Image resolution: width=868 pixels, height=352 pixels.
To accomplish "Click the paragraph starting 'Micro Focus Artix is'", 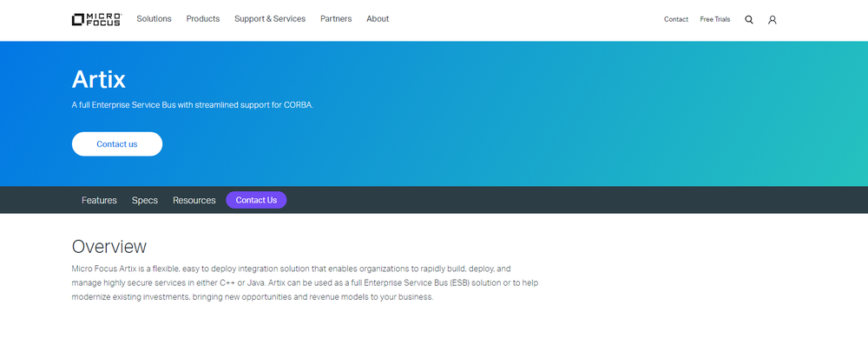I will 305,282.
